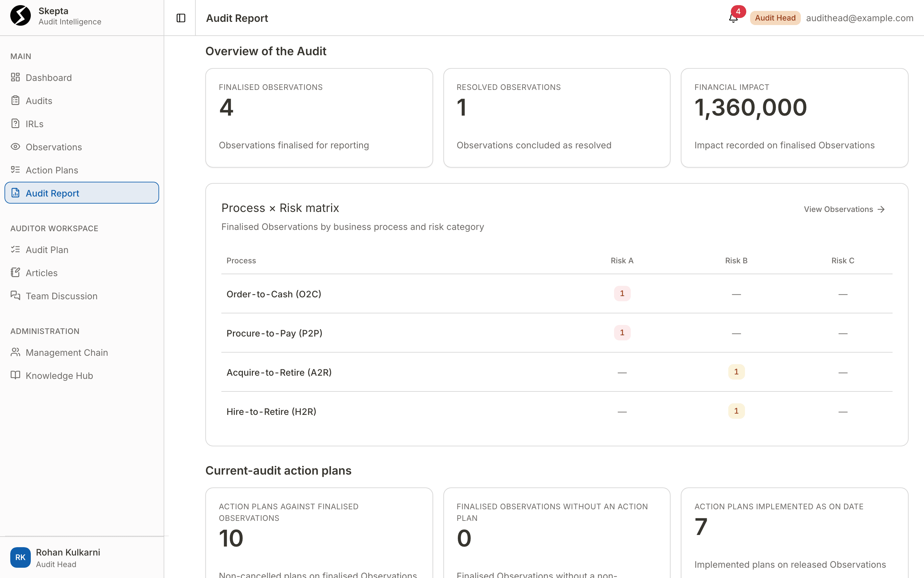This screenshot has width=924, height=578.
Task: Click the Audits clipboard icon
Action: pos(15,101)
